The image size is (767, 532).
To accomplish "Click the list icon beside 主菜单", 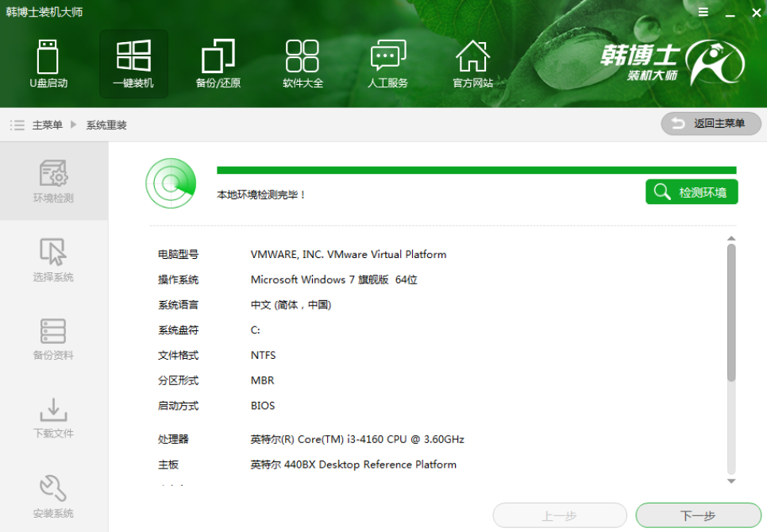I will click(17, 125).
